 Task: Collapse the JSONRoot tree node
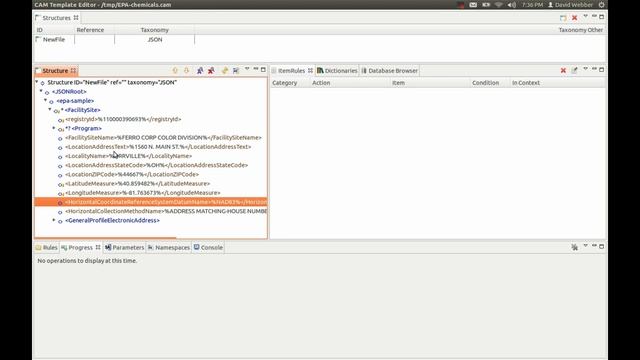(41, 91)
